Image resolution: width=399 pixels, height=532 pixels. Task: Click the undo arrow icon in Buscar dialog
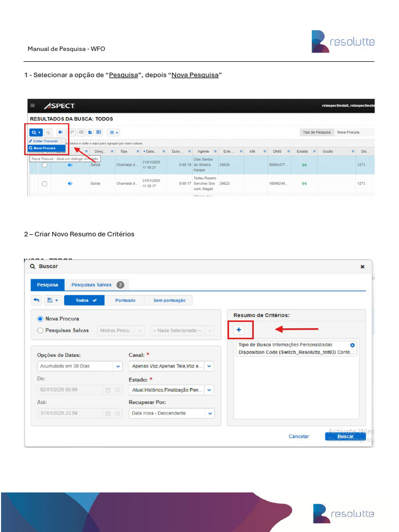(x=37, y=300)
